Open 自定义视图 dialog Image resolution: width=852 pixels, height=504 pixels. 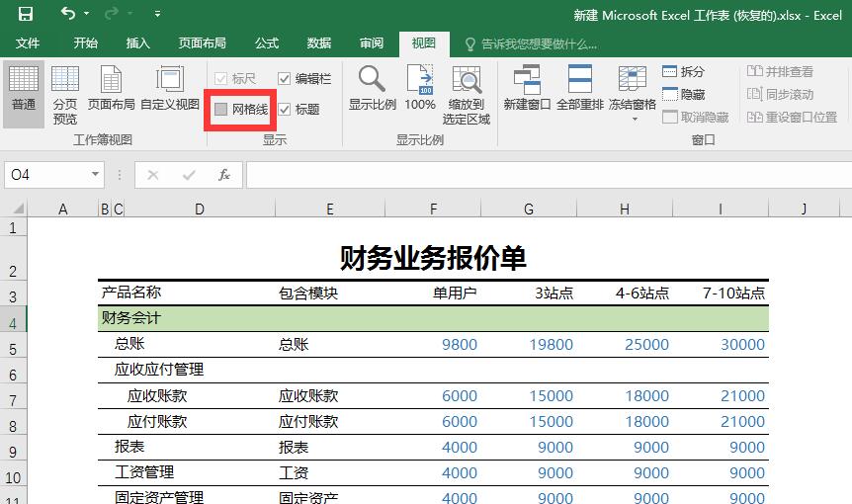170,88
